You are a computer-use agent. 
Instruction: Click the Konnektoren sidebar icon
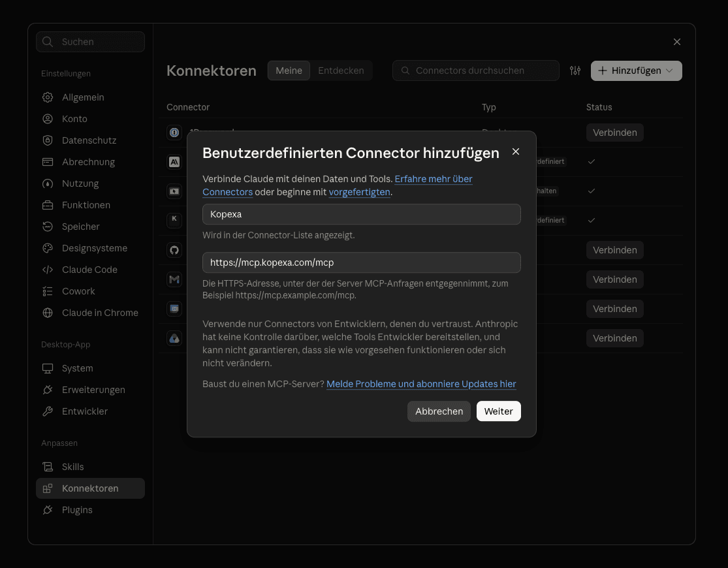(x=48, y=488)
